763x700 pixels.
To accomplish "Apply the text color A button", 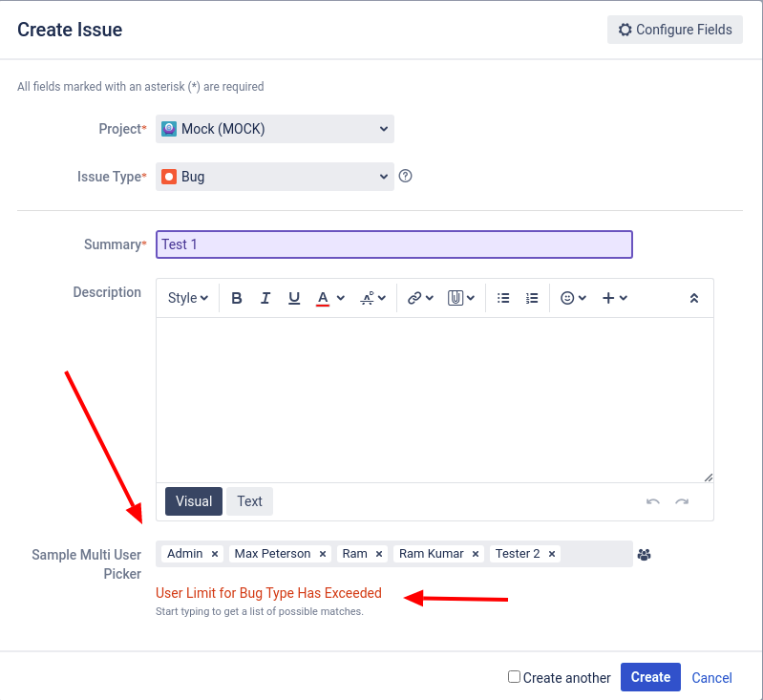I will click(x=323, y=298).
